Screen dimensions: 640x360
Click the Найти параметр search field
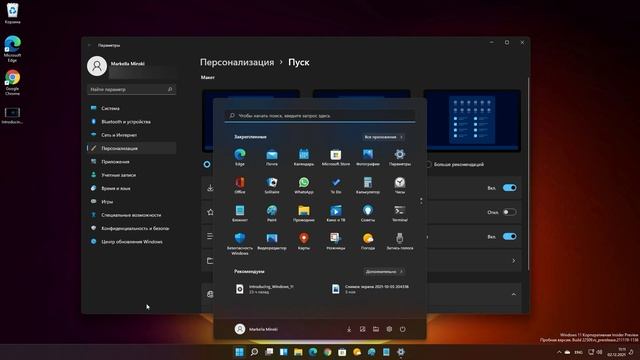(131, 89)
